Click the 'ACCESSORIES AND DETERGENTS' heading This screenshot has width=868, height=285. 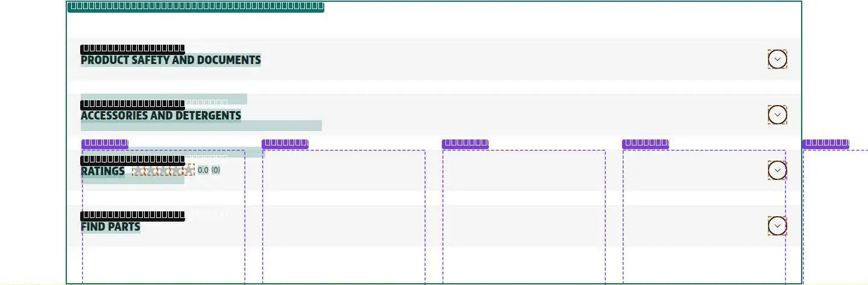(161, 115)
